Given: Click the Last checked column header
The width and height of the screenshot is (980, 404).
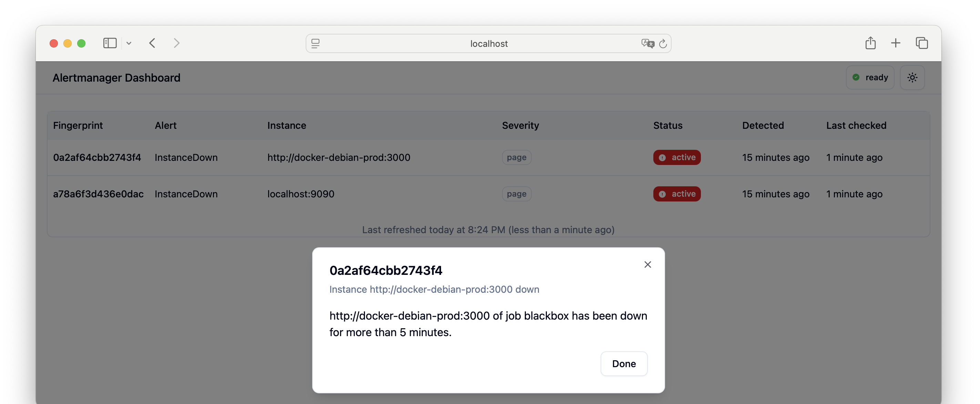Looking at the screenshot, I should pyautogui.click(x=856, y=125).
